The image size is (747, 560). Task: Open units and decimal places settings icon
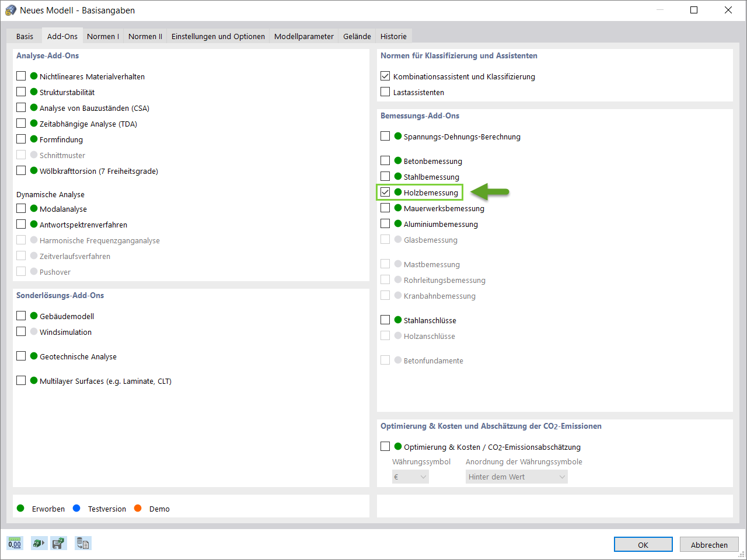15,544
